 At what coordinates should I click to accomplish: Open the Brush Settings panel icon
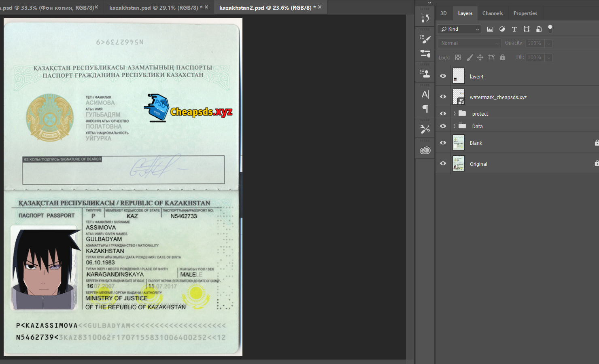(425, 39)
